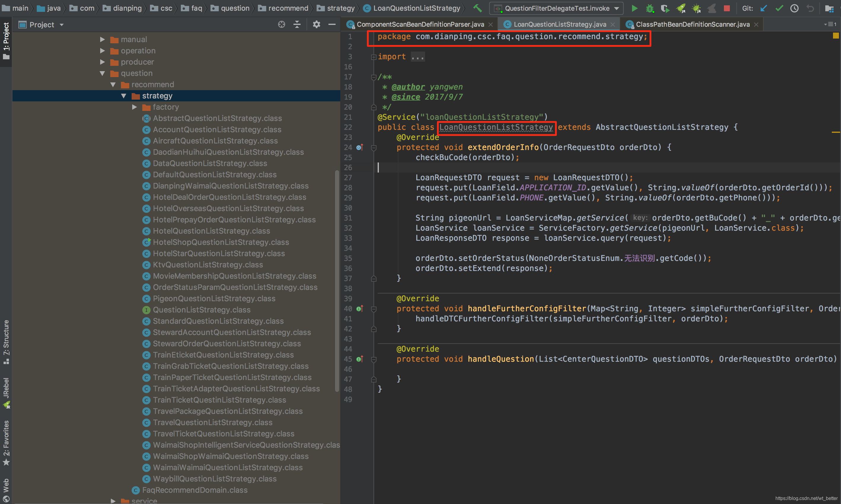Fold the extendOrderInfo method at line 24
The width and height of the screenshot is (841, 504).
374,148
